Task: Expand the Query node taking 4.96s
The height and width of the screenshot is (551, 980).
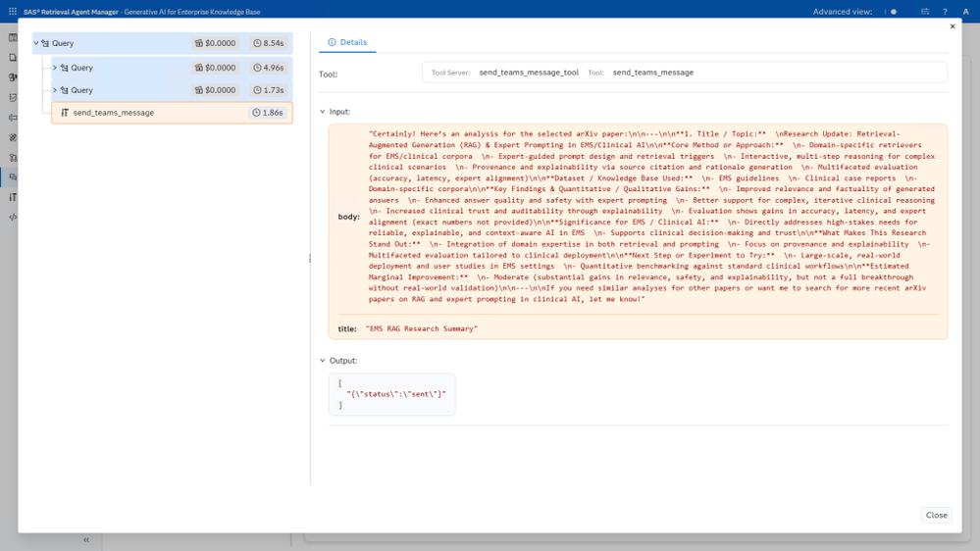Action: (55, 68)
